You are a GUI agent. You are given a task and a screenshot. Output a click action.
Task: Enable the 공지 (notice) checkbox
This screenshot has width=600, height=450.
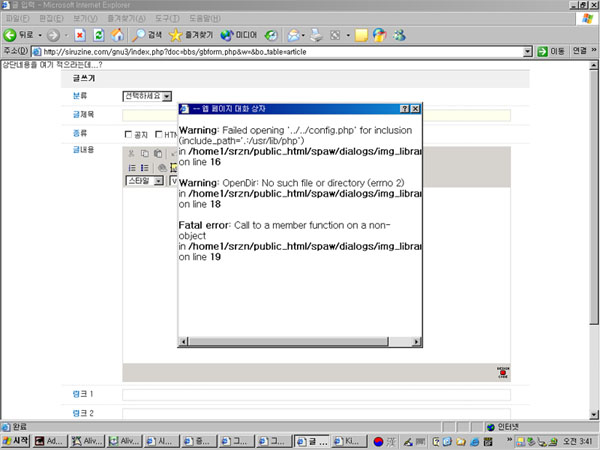[x=128, y=134]
